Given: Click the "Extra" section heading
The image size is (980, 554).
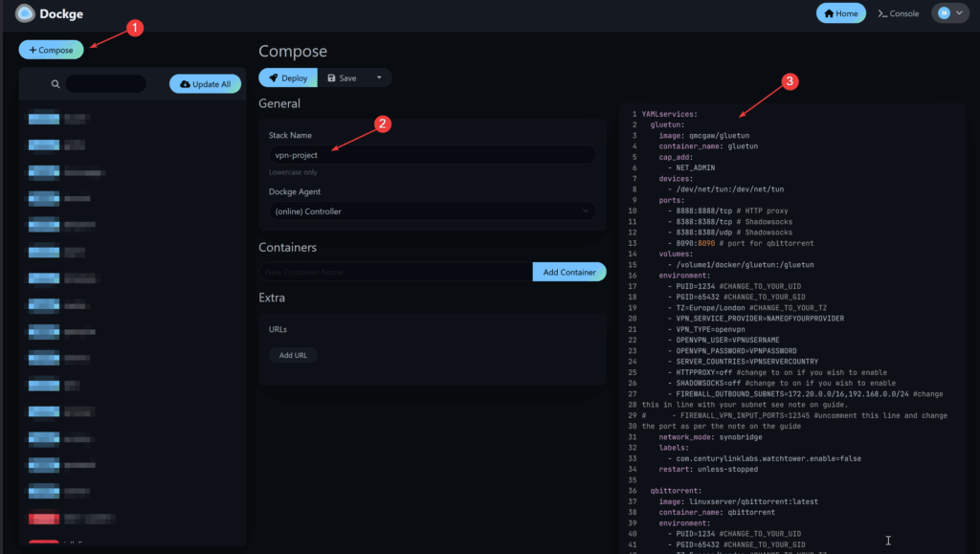Looking at the screenshot, I should [272, 298].
